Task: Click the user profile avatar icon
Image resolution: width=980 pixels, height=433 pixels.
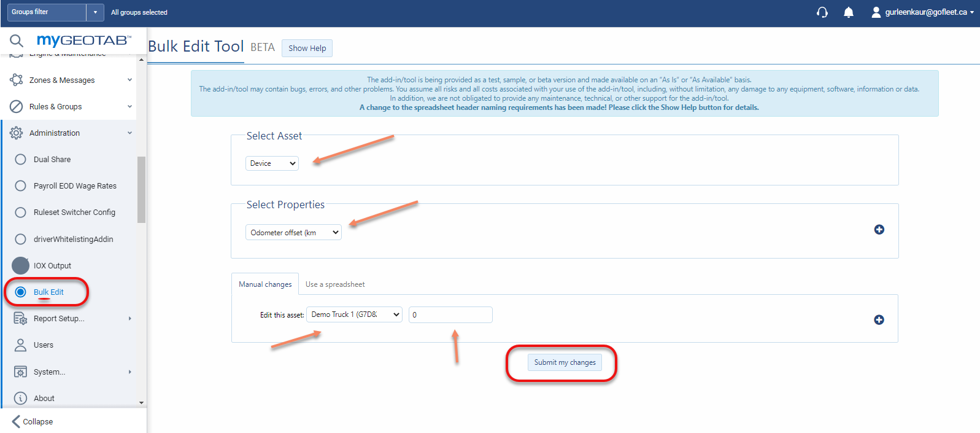Action: click(876, 12)
